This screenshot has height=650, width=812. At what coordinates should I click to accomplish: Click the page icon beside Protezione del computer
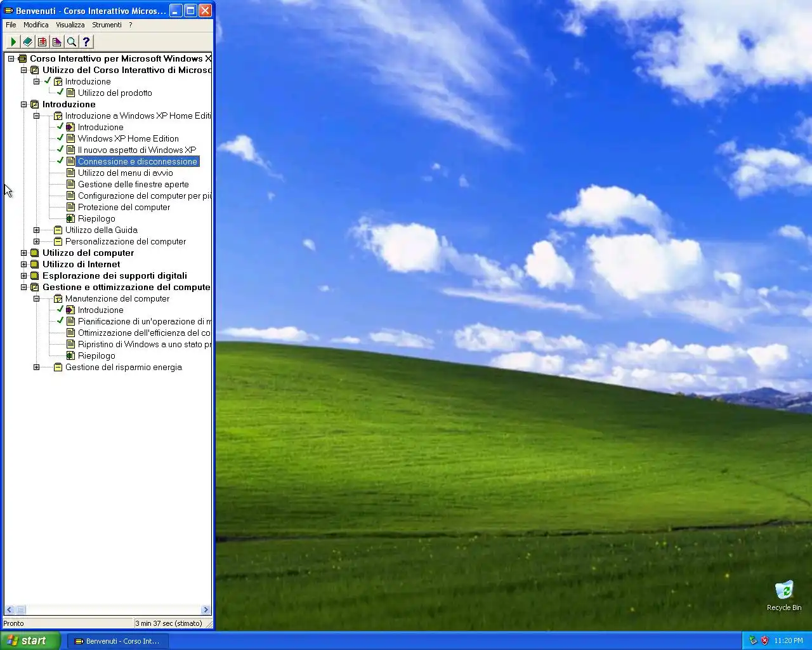coord(70,207)
